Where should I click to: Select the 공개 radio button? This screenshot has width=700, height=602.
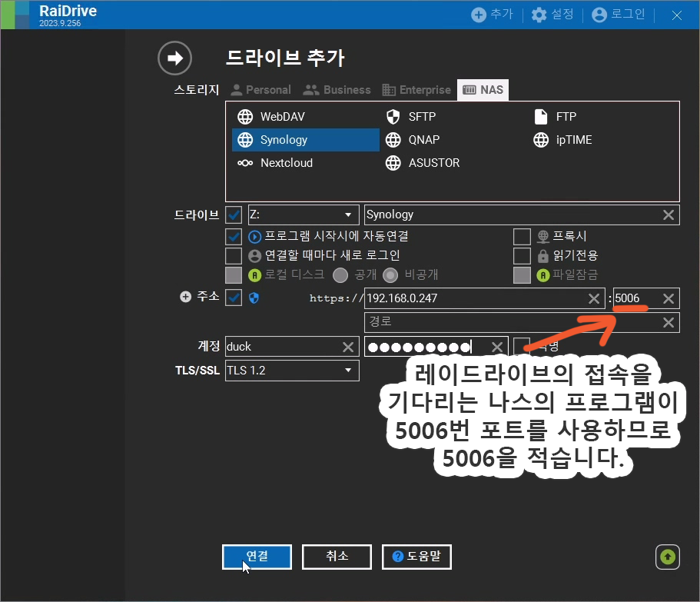[x=340, y=275]
